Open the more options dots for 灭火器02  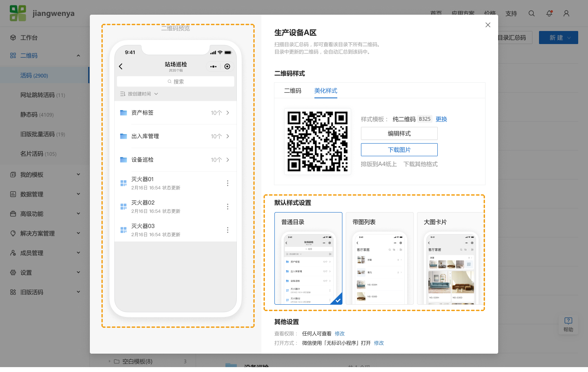(227, 207)
